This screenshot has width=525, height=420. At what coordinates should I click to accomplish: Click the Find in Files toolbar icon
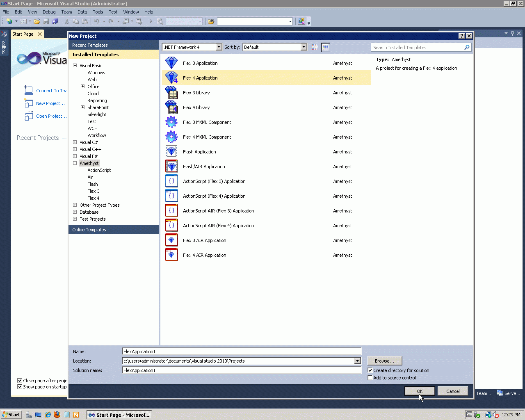coord(211,21)
